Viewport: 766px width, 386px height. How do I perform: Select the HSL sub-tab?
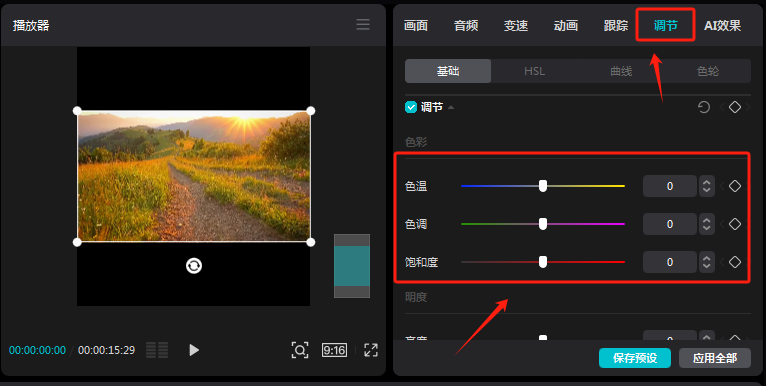(534, 71)
